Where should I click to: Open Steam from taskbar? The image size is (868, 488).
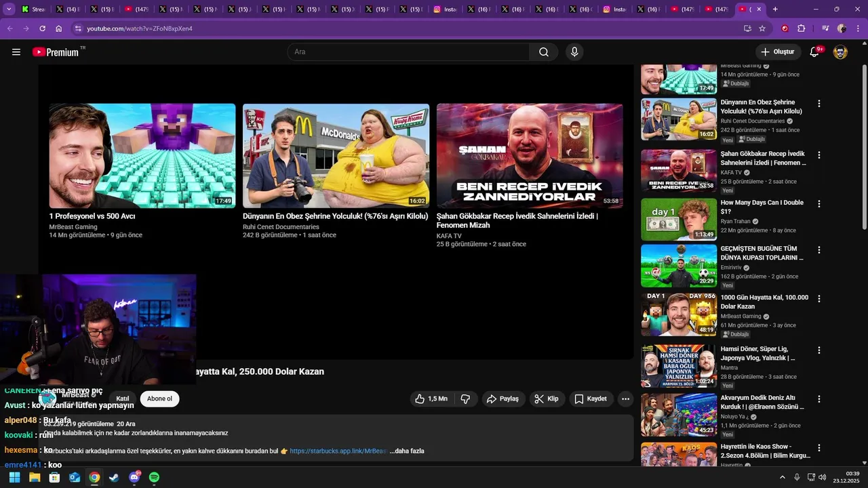pyautogui.click(x=114, y=477)
